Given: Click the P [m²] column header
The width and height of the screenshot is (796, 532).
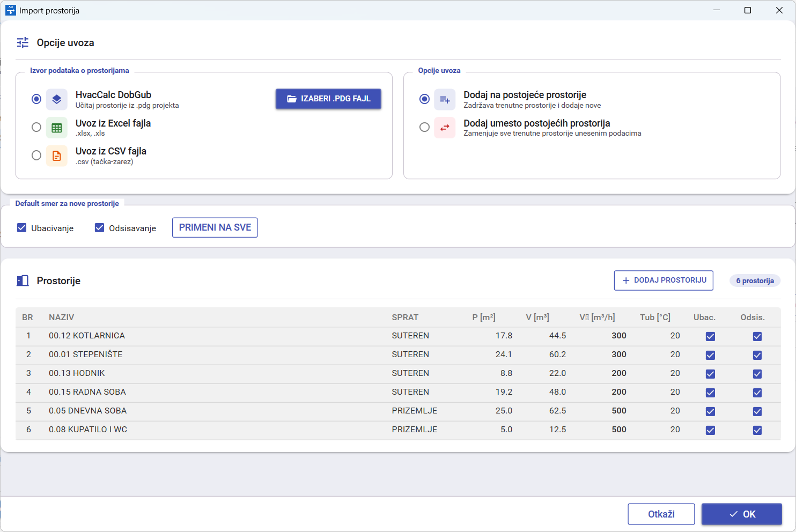Looking at the screenshot, I should [x=484, y=317].
